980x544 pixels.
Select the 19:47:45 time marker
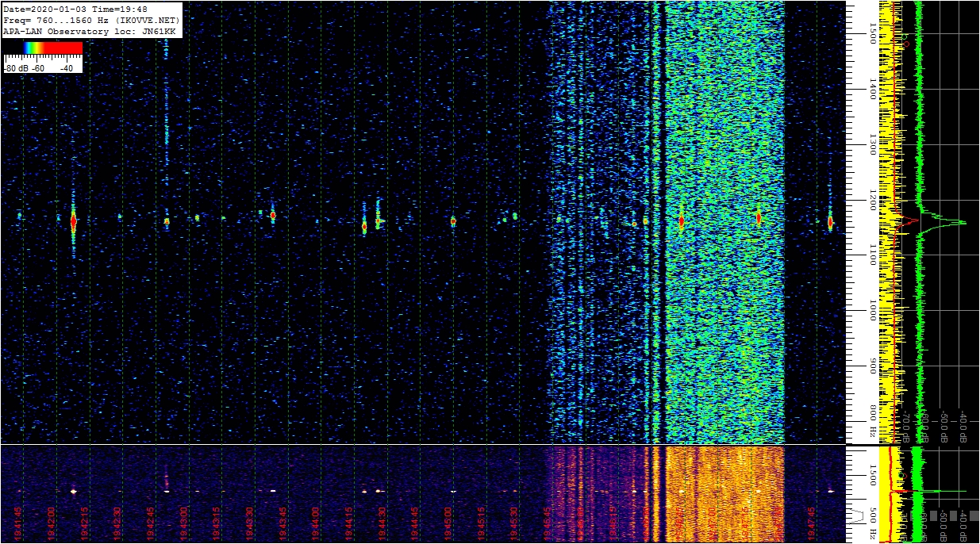point(812,523)
